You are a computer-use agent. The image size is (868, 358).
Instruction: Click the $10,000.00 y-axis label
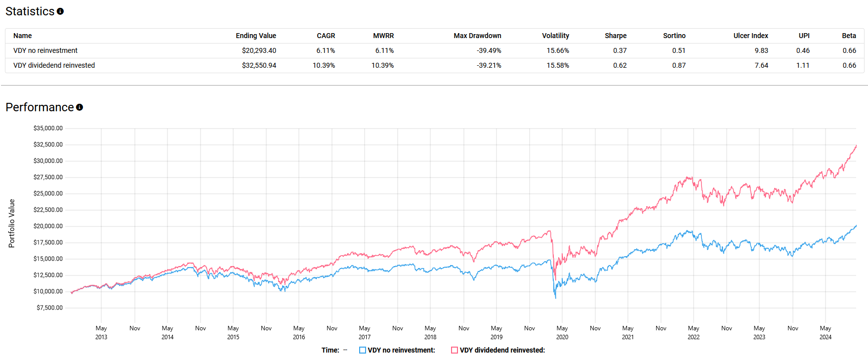[48, 291]
